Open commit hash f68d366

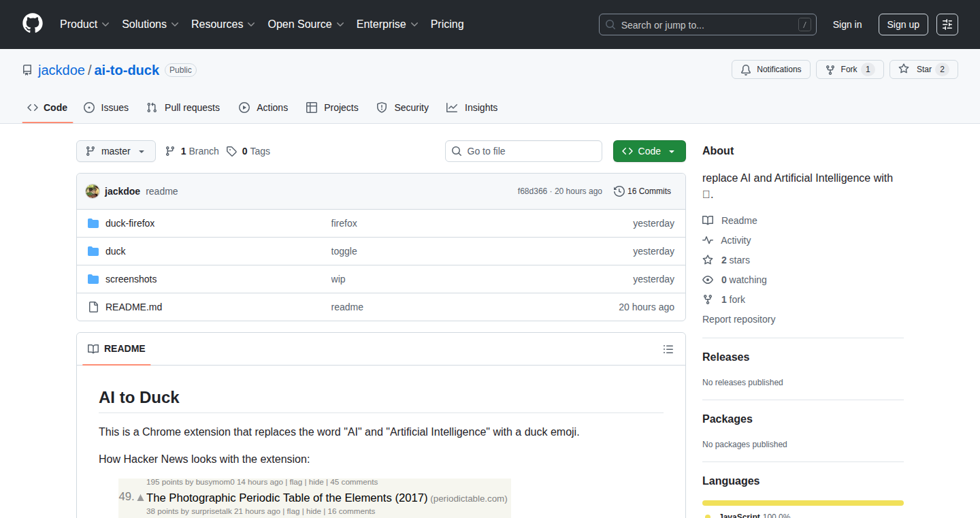point(532,191)
